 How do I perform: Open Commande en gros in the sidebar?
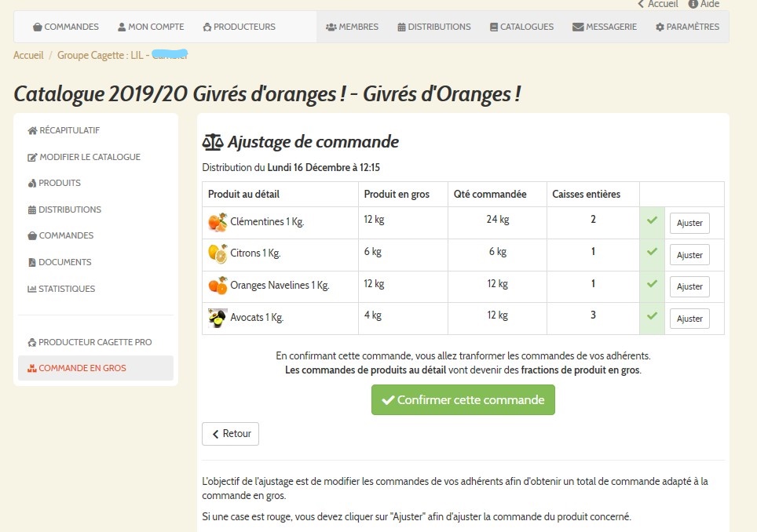point(75,368)
